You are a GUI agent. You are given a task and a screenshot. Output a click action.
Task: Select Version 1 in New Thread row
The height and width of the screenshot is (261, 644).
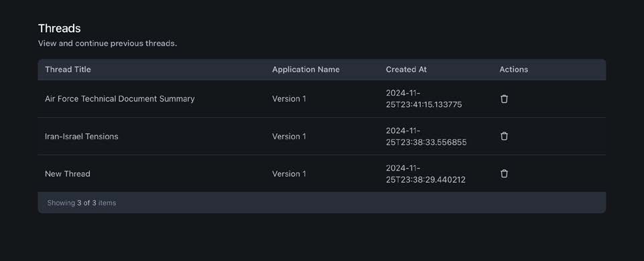289,173
